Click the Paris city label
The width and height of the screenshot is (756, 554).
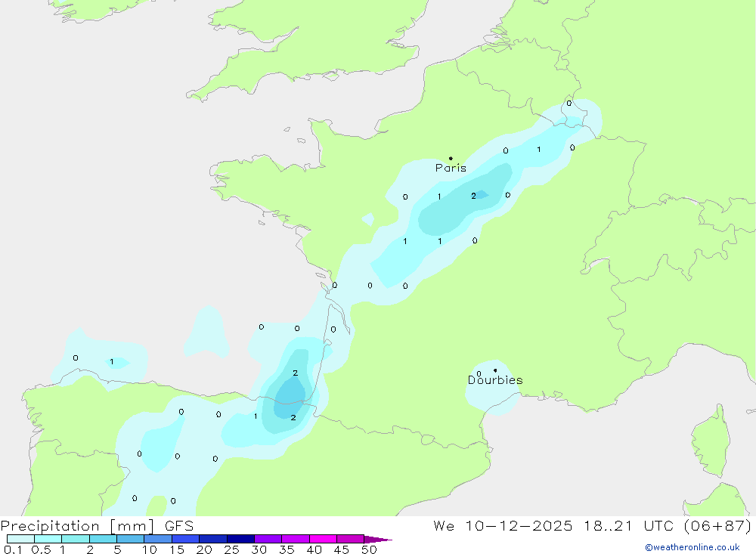pos(451,168)
